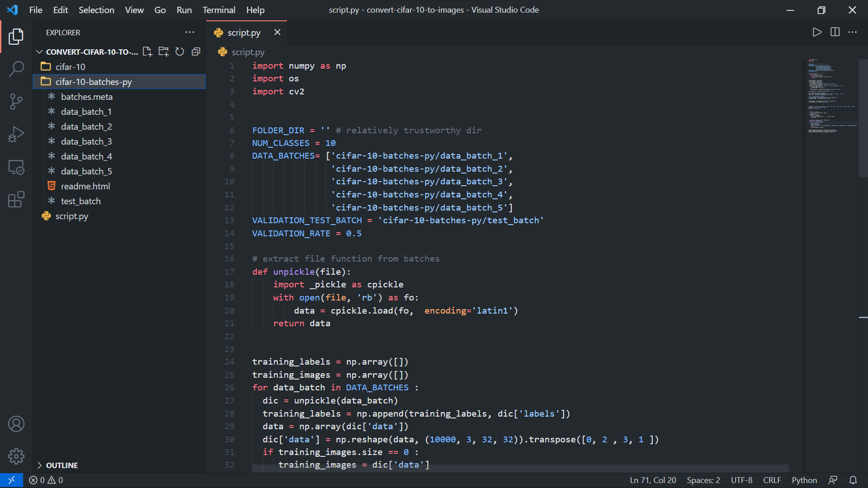Toggle the Explorer activity bar icon

[16, 37]
